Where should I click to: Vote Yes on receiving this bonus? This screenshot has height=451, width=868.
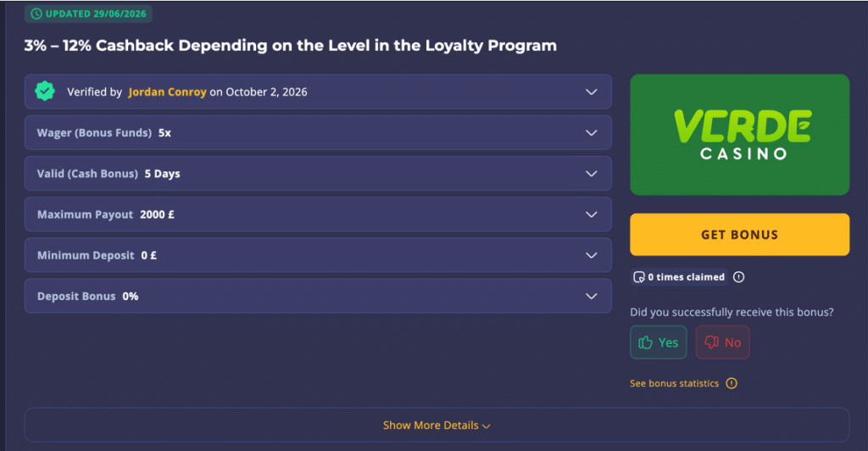(658, 342)
